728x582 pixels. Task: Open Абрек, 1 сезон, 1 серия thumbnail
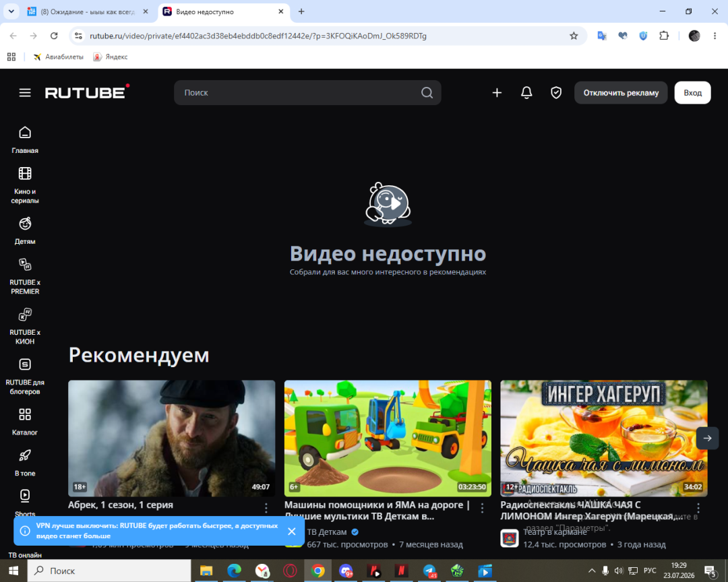(x=172, y=438)
